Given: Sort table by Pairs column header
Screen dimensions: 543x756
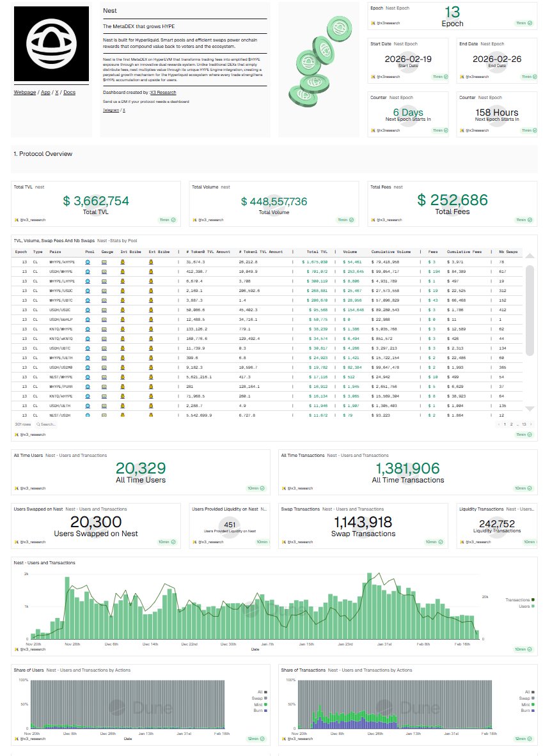Looking at the screenshot, I should tap(56, 252).
